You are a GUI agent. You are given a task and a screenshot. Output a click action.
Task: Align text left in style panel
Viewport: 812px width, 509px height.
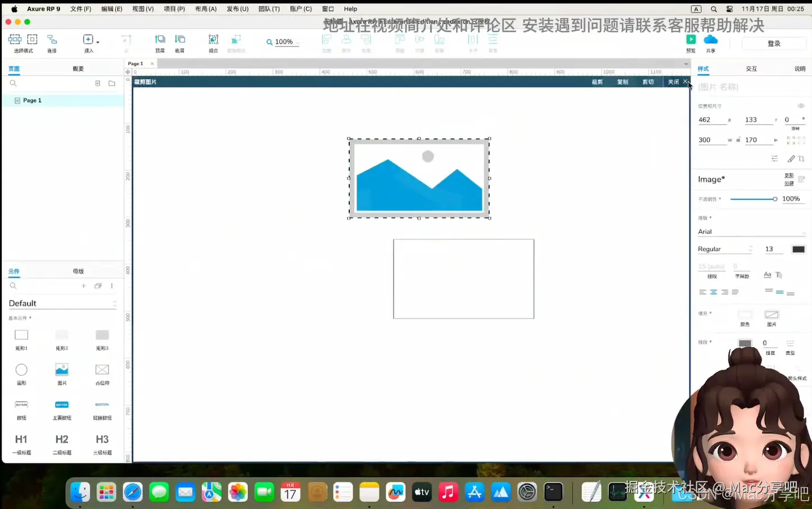click(702, 292)
